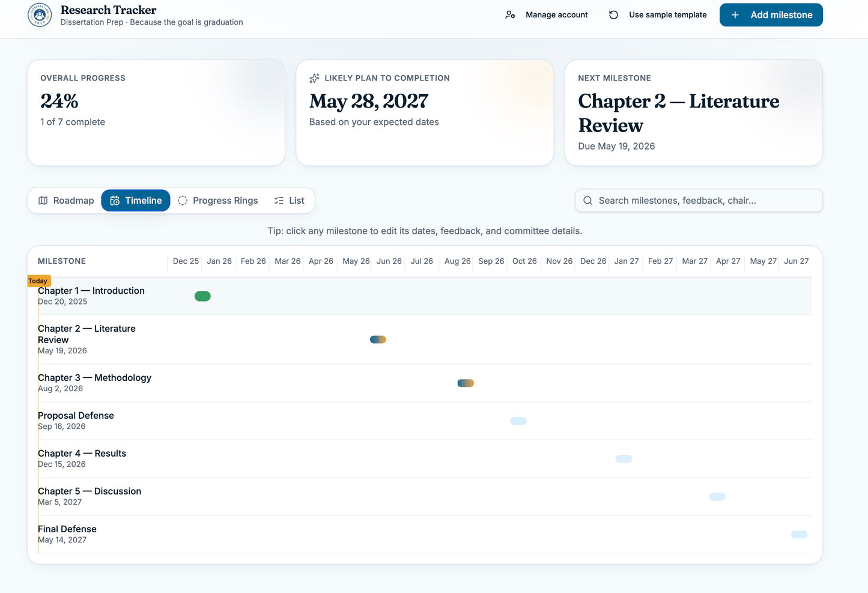Open the Likely Plan to Completion card
Screen dimensions: 868x593
coord(425,113)
